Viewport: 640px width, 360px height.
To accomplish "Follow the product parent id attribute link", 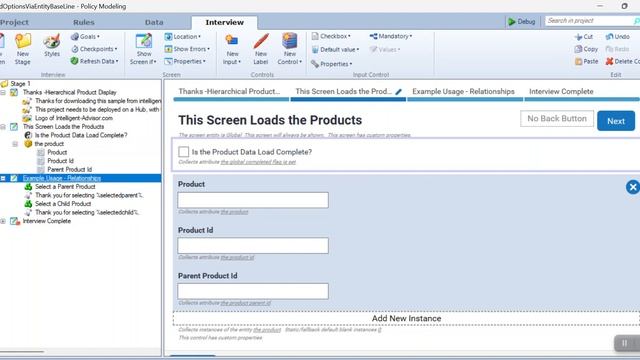I will (x=246, y=303).
